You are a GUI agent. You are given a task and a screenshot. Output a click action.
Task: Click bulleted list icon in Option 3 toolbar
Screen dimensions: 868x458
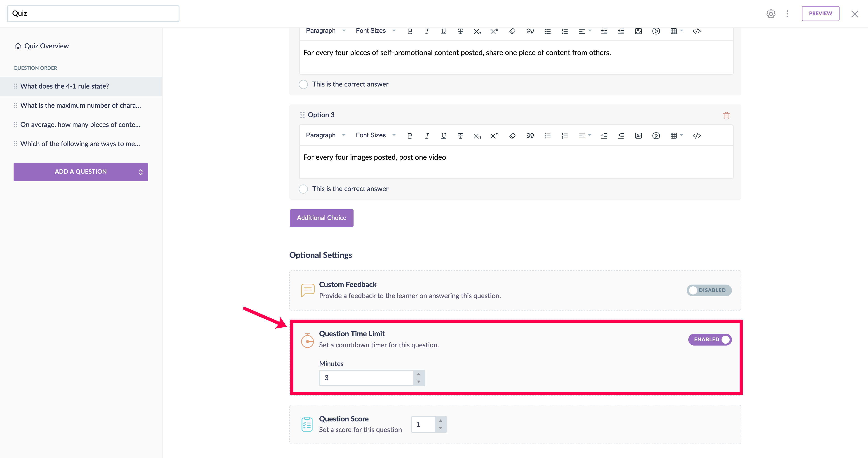[x=547, y=136]
